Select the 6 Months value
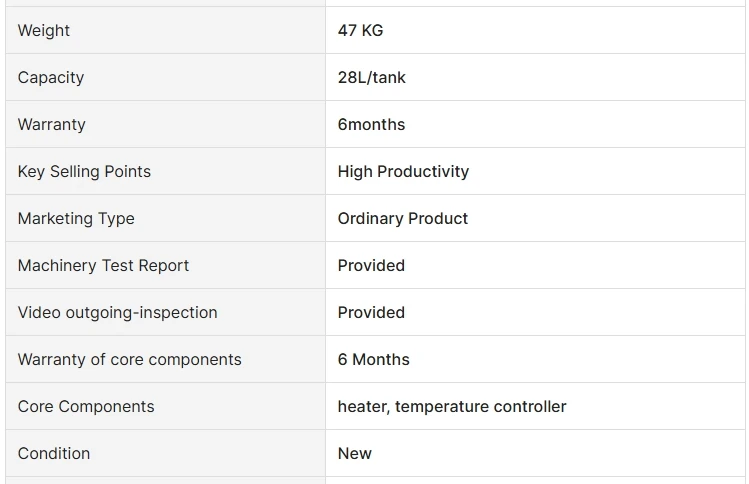 point(373,359)
